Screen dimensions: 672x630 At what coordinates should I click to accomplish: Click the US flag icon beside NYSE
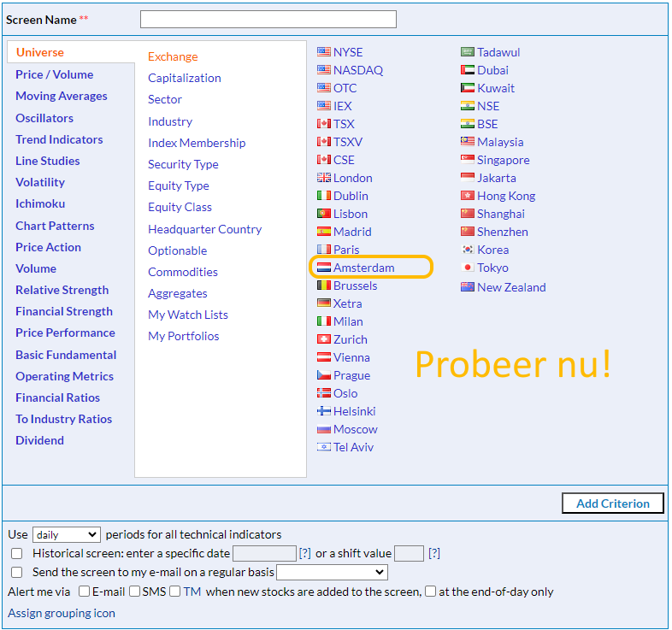323,52
